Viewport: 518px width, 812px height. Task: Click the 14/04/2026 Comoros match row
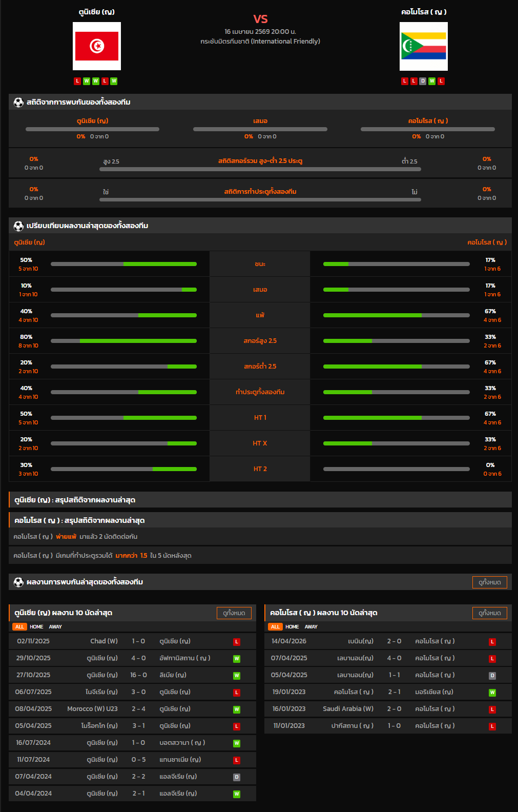[x=387, y=641]
